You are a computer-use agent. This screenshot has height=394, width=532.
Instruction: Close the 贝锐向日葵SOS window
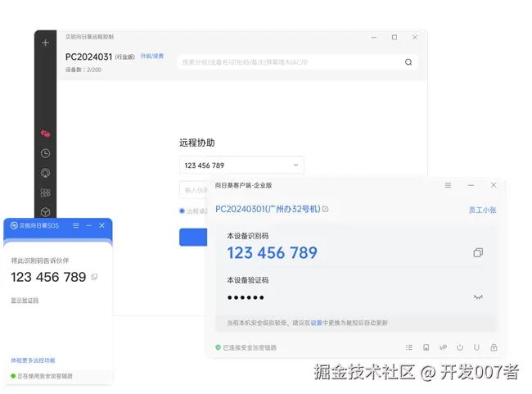point(101,225)
